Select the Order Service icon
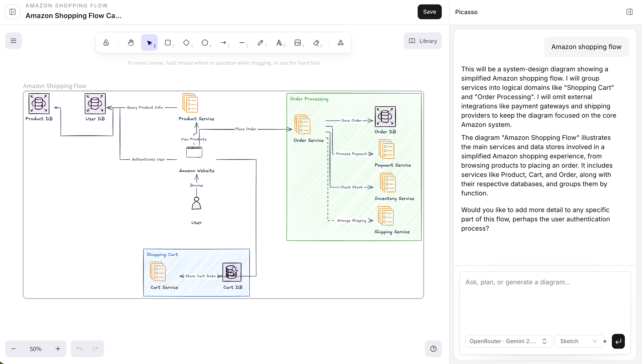The height and width of the screenshot is (364, 642). point(302,124)
